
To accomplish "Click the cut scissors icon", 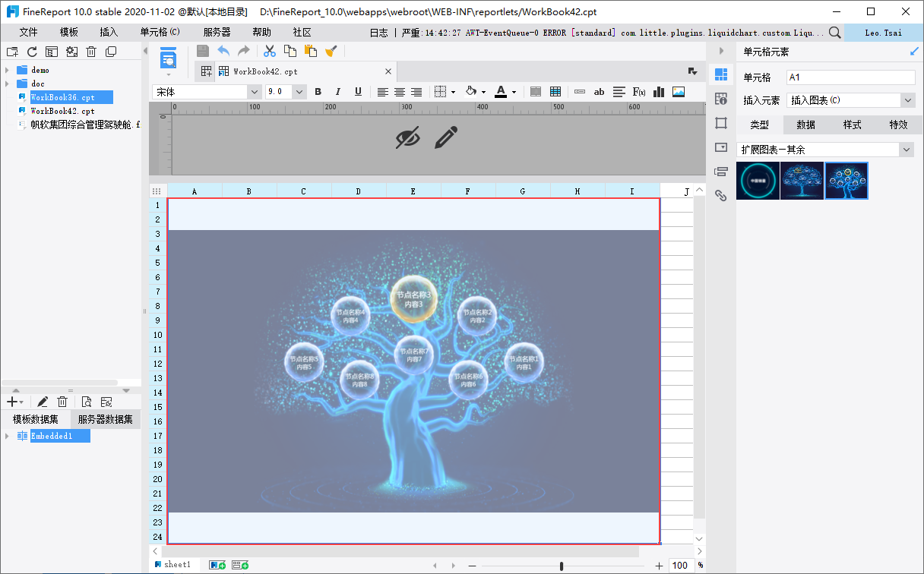I will tap(269, 51).
